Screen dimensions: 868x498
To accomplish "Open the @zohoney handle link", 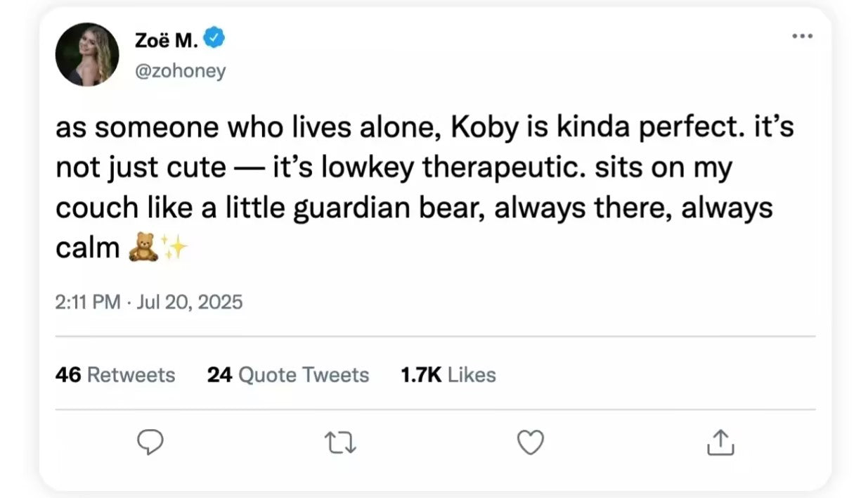I will coord(179,71).
